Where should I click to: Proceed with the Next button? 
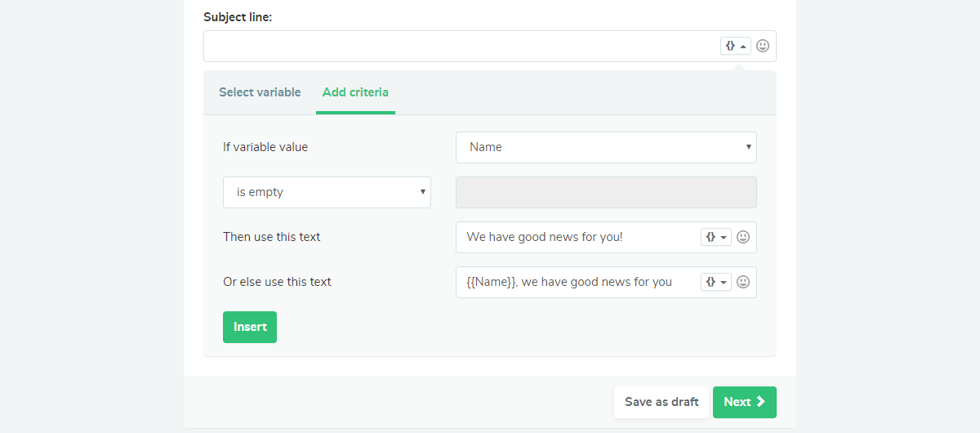click(x=744, y=402)
